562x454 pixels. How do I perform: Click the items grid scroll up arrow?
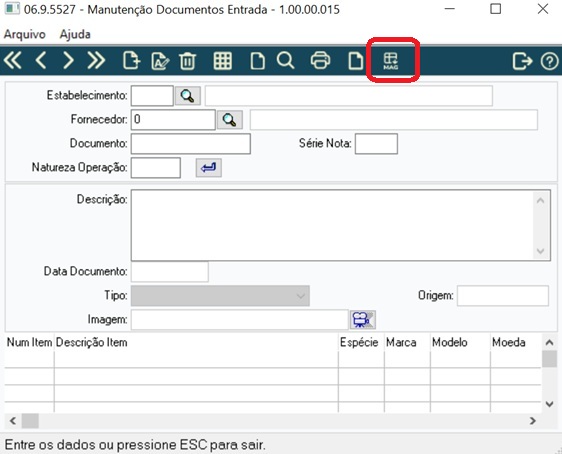[549, 343]
